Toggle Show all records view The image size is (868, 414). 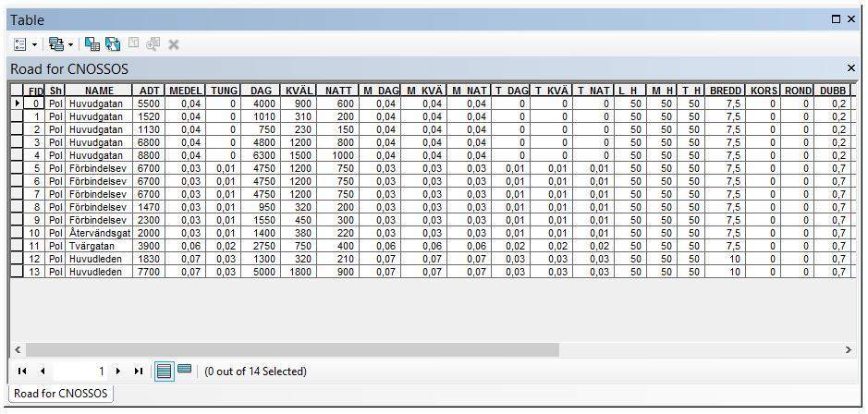[x=164, y=371]
